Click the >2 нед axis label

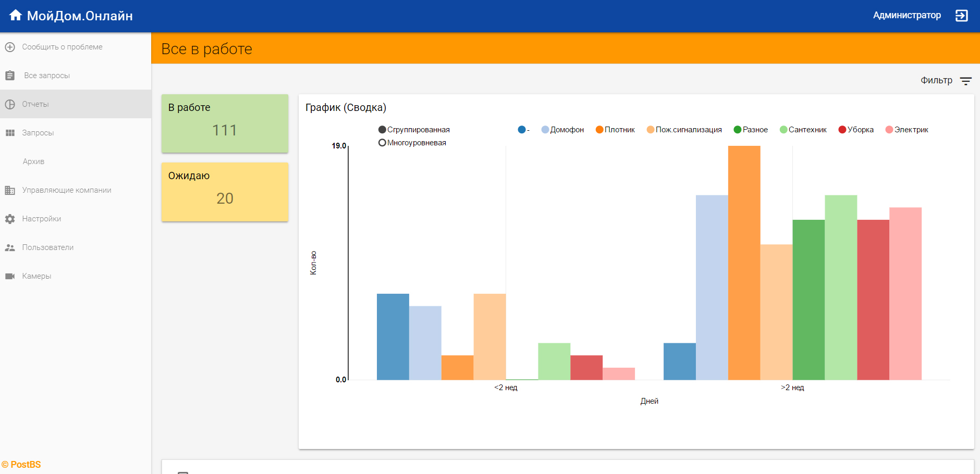pos(792,388)
